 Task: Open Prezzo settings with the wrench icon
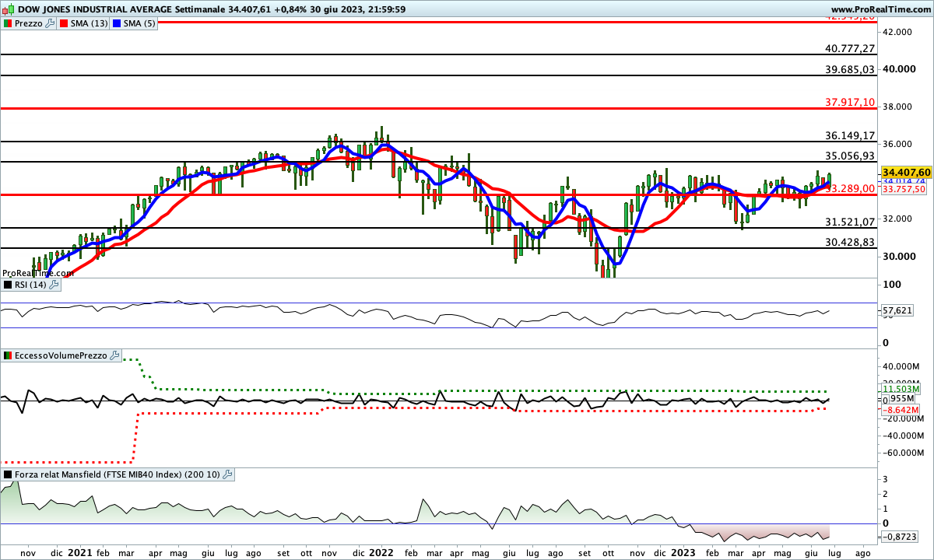click(51, 24)
